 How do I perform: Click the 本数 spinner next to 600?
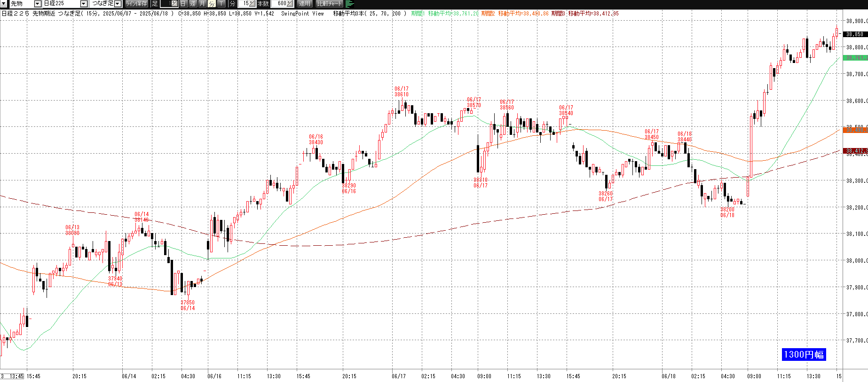290,4
